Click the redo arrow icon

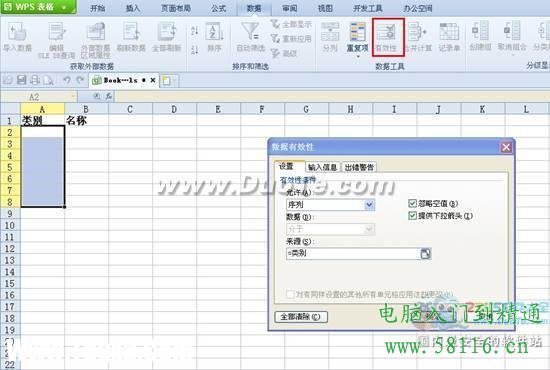80,80
